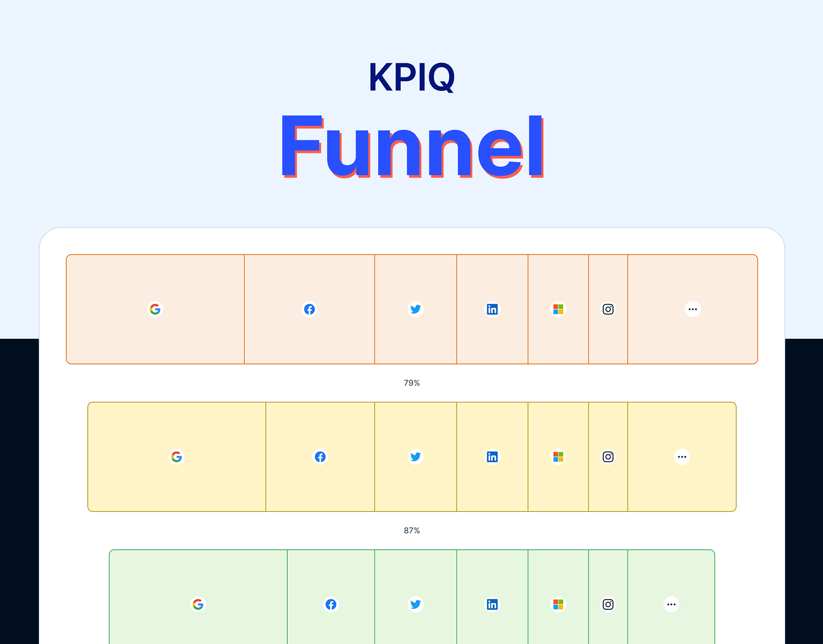This screenshot has height=644, width=823.
Task: Select the Instagram icon in orange row
Action: click(608, 309)
